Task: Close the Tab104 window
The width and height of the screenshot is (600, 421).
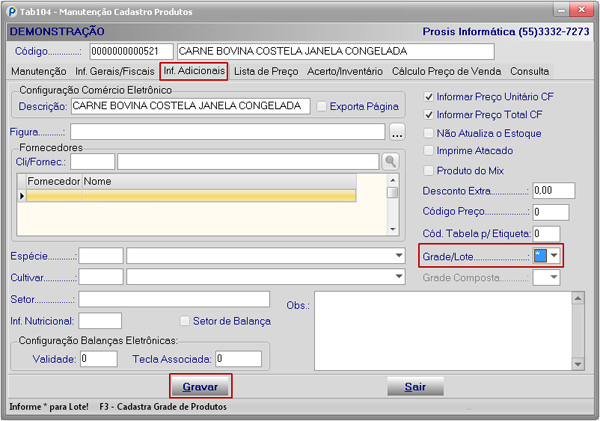Action: click(581, 10)
